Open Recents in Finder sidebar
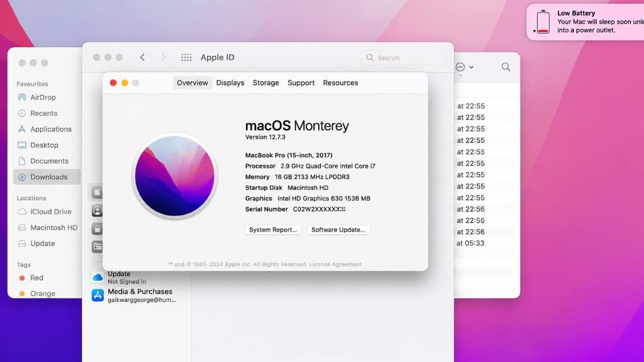Screen dimensions: 644x362 pyautogui.click(x=44, y=113)
